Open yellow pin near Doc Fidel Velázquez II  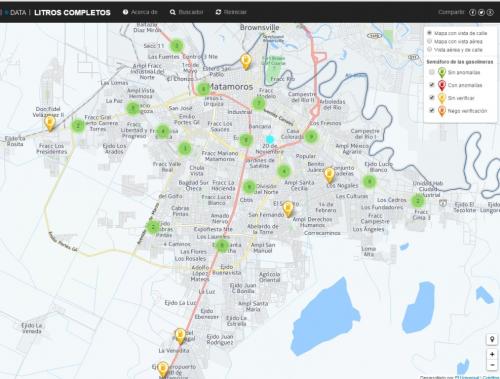click(50, 123)
